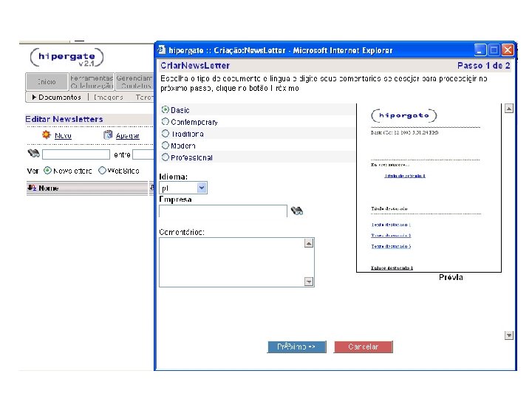
Task: Open the Ferramentas Colaboração tab
Action: [x=92, y=82]
